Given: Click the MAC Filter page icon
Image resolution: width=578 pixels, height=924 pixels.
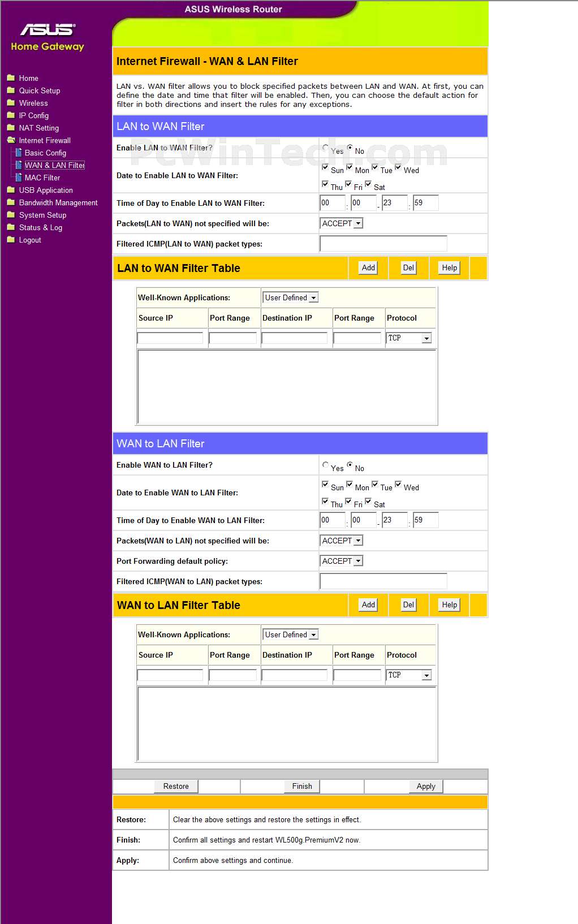Looking at the screenshot, I should pos(19,178).
